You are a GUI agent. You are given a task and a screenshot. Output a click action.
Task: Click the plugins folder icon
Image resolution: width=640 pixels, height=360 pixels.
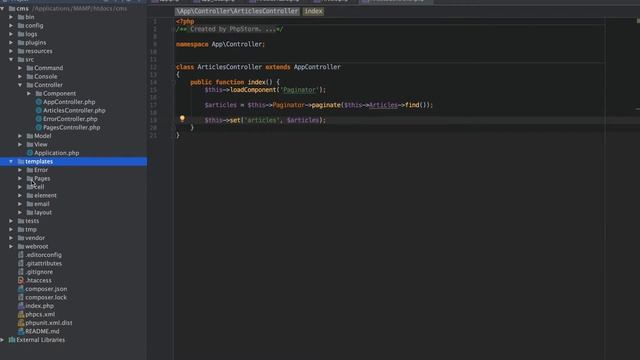(x=21, y=42)
